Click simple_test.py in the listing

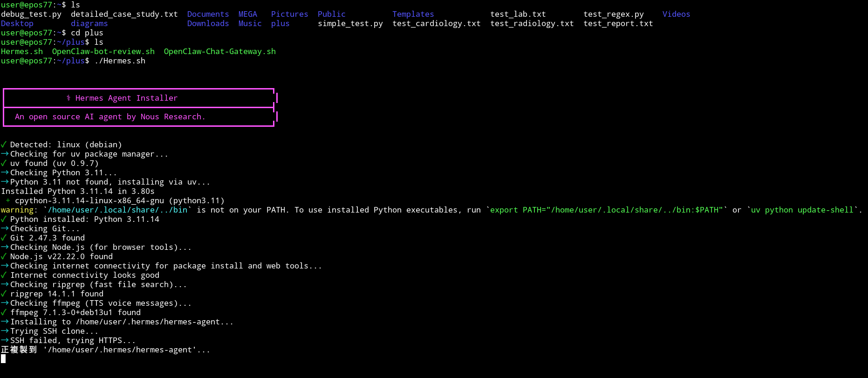(x=350, y=24)
